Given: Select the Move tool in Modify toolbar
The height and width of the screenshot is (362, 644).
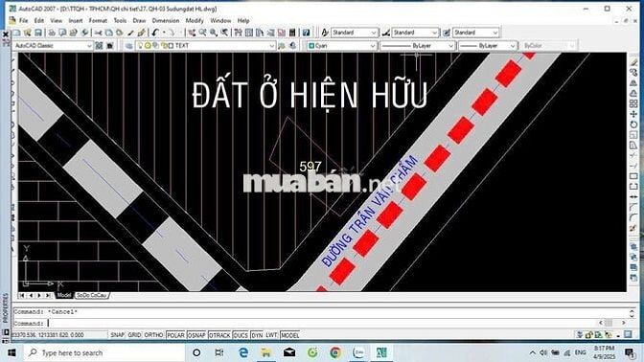Looking at the screenshot, I should (x=633, y=114).
